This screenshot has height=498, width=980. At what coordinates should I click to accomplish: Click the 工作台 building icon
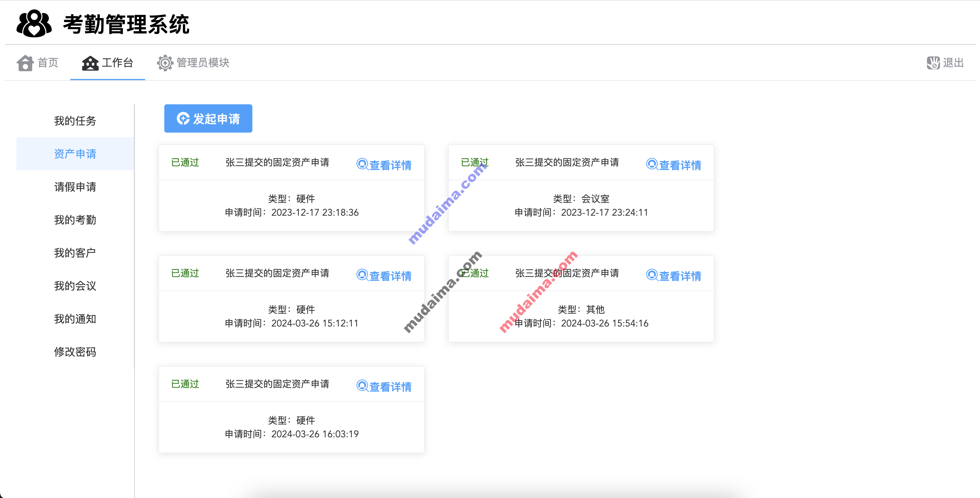(x=90, y=63)
